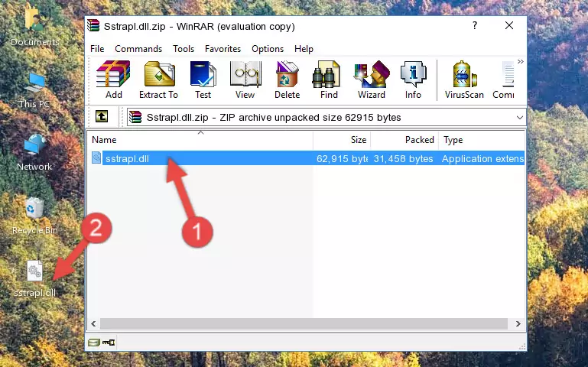The image size is (588, 367).
Task: Click the WinRAR title bar icon
Action: point(93,25)
